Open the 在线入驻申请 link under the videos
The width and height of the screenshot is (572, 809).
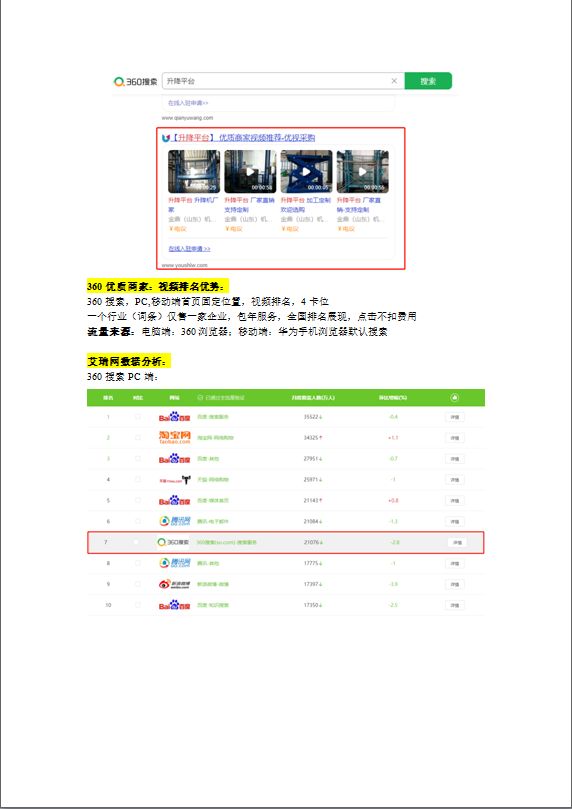[x=189, y=249]
